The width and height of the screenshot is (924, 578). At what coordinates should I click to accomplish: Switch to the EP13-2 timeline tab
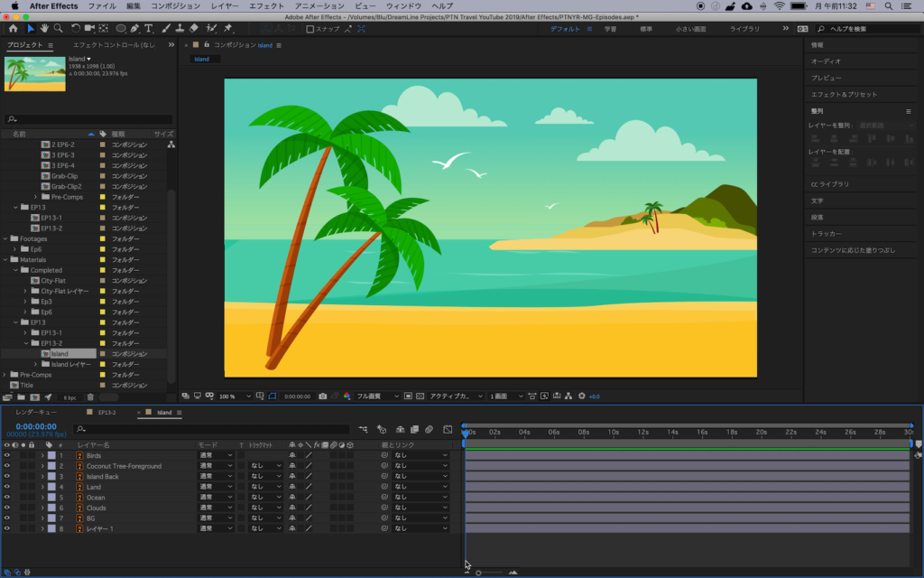click(x=106, y=412)
